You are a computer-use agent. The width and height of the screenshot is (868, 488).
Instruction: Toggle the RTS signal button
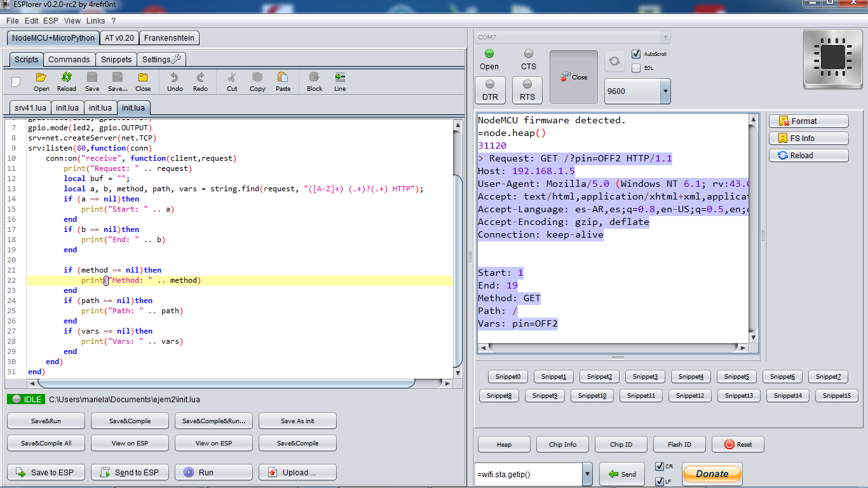[x=527, y=90]
